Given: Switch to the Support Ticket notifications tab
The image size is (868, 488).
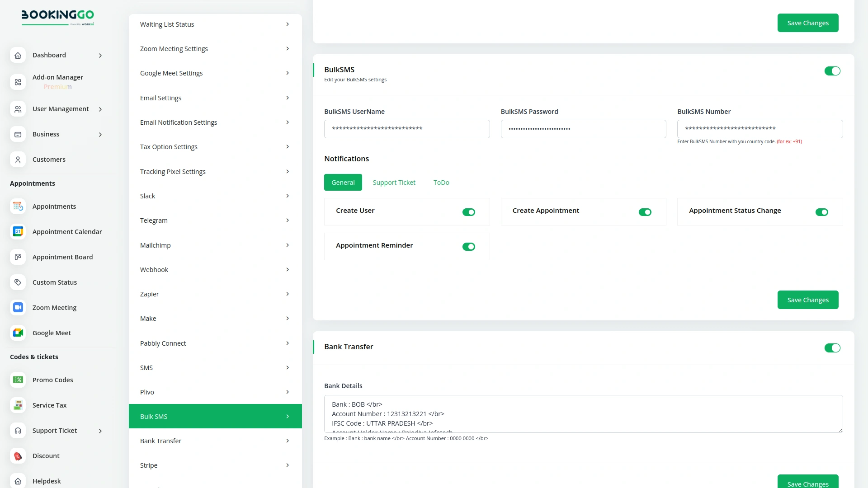Looking at the screenshot, I should (x=394, y=182).
